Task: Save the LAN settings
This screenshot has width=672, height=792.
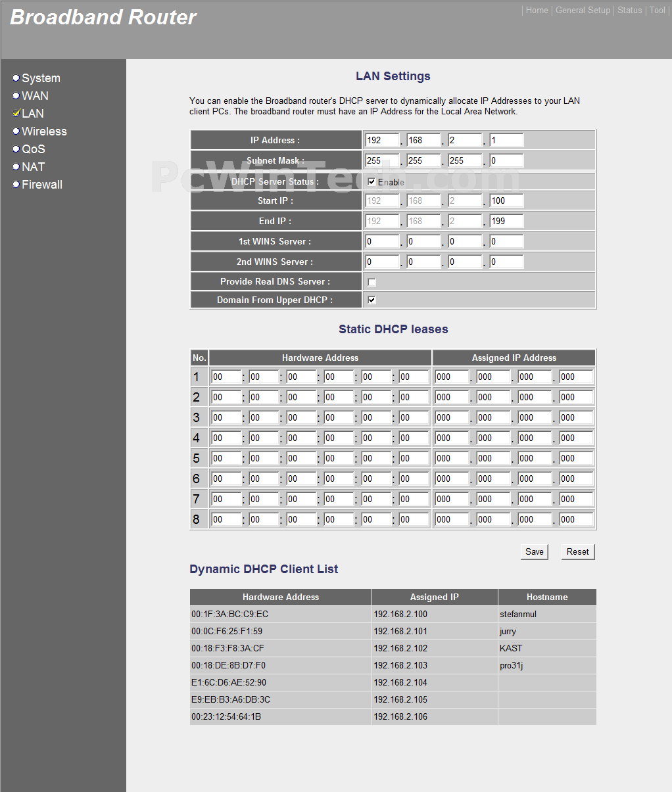Action: (x=535, y=552)
